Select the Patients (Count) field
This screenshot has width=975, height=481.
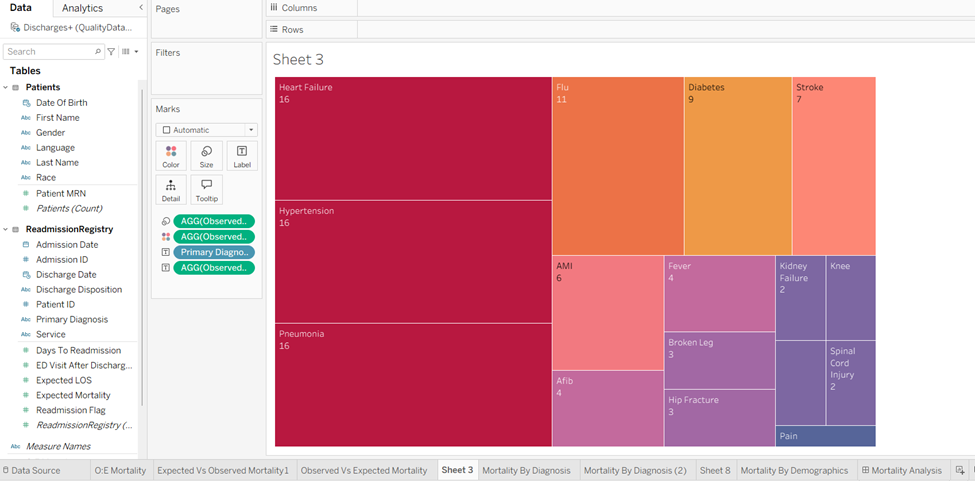68,208
